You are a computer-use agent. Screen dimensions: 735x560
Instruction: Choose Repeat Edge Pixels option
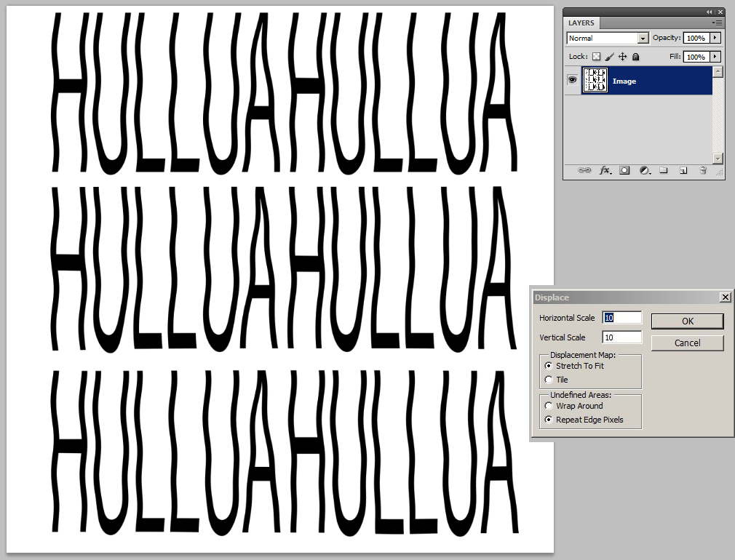click(x=549, y=420)
